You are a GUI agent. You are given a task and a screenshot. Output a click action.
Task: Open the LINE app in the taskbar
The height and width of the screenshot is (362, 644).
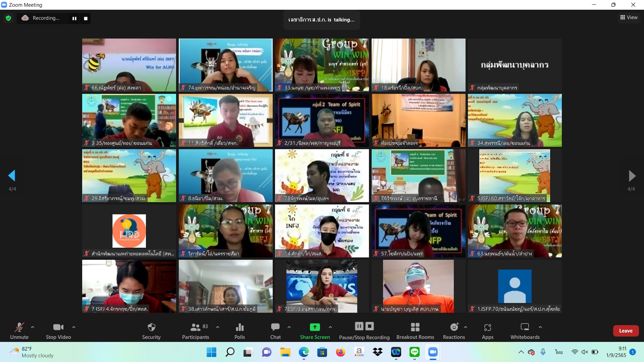click(x=415, y=352)
